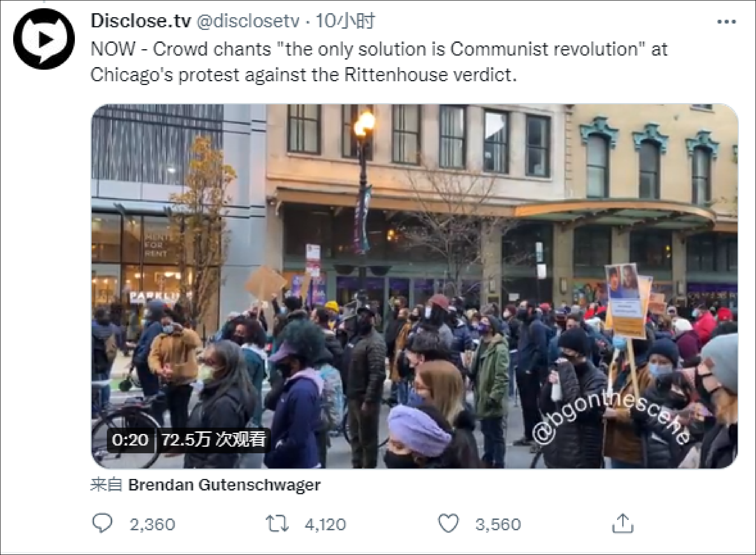
Task: Click the tweet text about Rittenhouse verdict
Action: click(x=379, y=61)
